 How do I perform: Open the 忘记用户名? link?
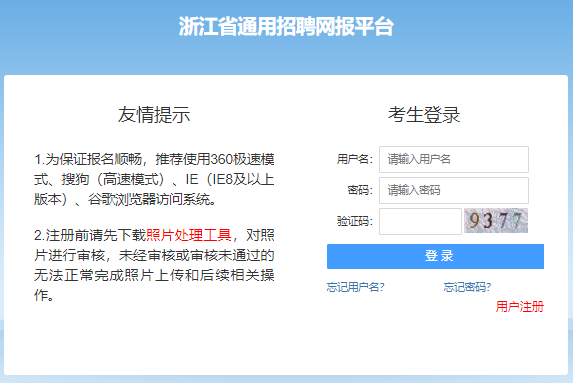(x=355, y=287)
